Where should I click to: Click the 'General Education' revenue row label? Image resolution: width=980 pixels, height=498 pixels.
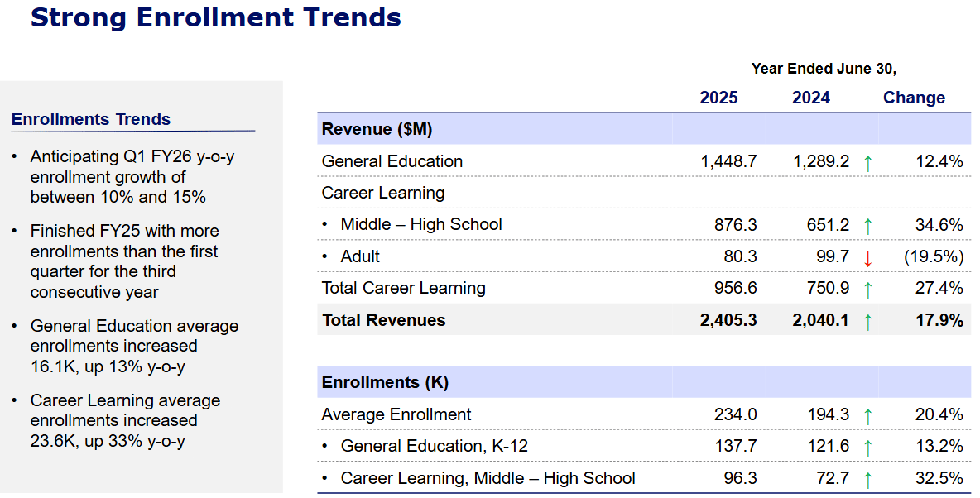(x=392, y=161)
